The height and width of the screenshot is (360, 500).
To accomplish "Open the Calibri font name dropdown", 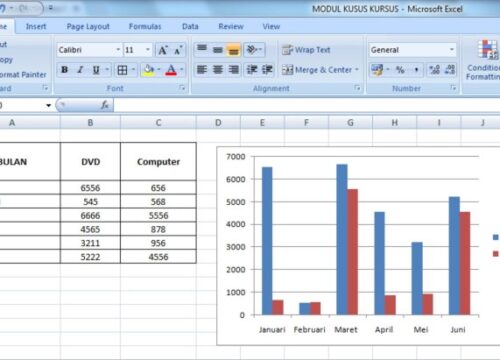I will point(118,50).
